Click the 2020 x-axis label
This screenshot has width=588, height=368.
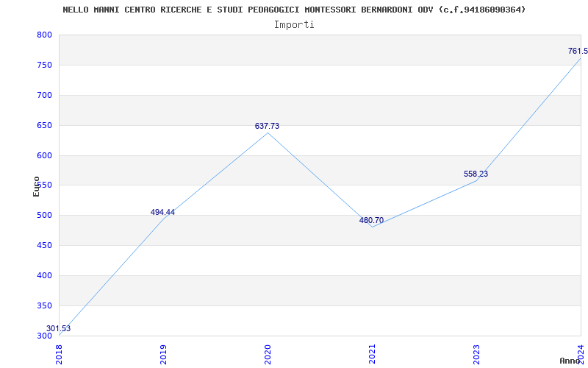[x=268, y=355]
